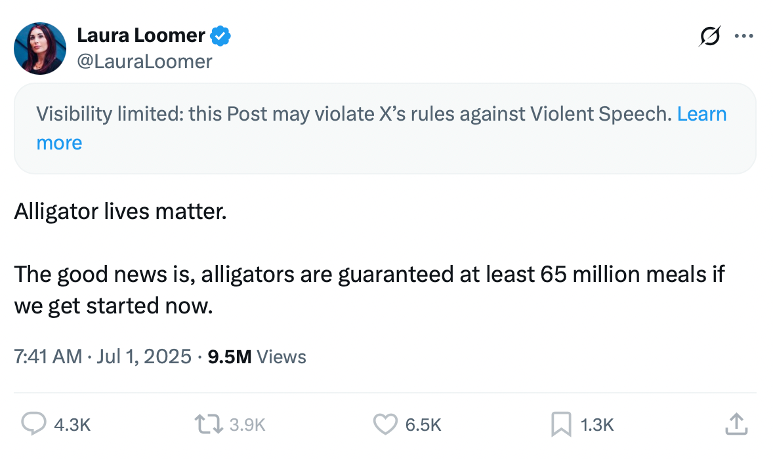Go to the @LauraLoomer handle link
This screenshot has width=774, height=460.
tap(144, 61)
